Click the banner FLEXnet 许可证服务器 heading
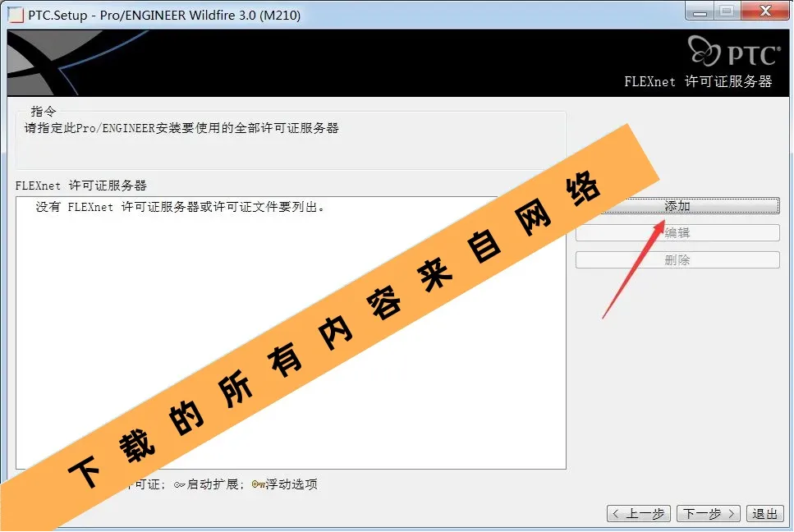This screenshot has width=794, height=532. 698,81
